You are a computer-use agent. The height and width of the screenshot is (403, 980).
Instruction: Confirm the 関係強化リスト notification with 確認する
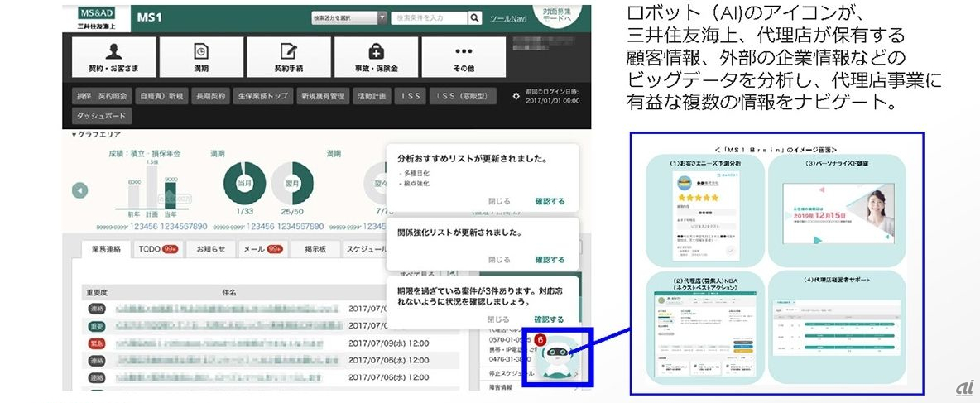550,260
